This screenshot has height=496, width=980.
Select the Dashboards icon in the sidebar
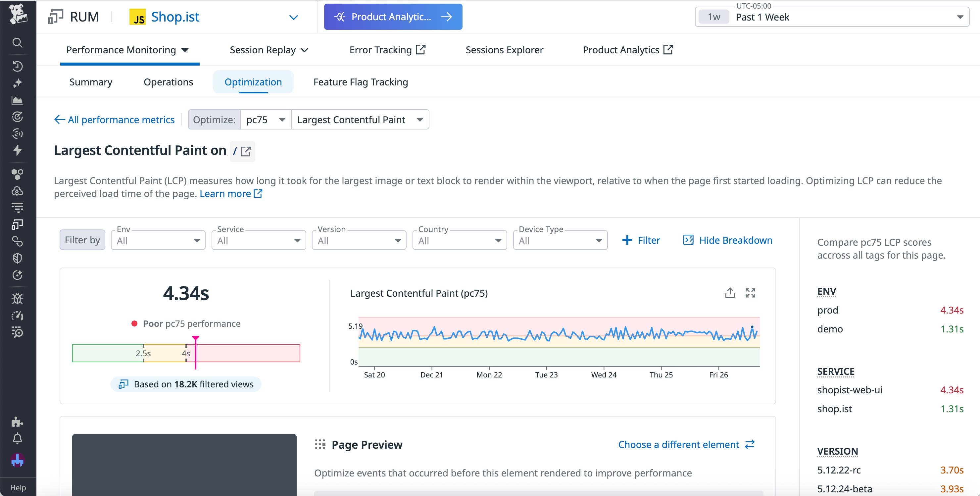click(18, 100)
